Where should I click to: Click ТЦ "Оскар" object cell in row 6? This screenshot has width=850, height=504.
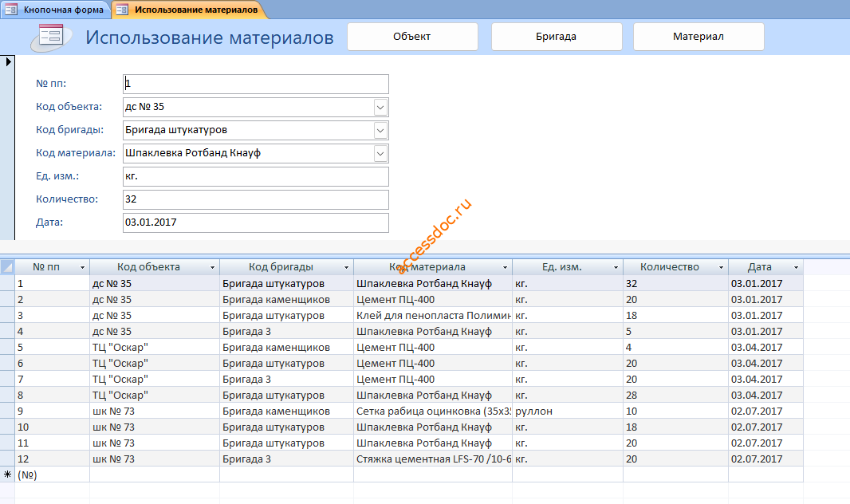pyautogui.click(x=155, y=364)
